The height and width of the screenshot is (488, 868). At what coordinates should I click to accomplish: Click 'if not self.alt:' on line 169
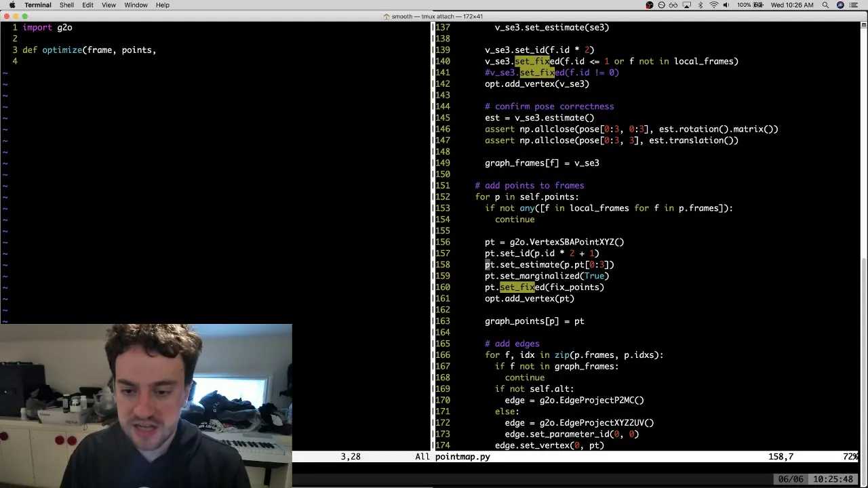tap(534, 389)
